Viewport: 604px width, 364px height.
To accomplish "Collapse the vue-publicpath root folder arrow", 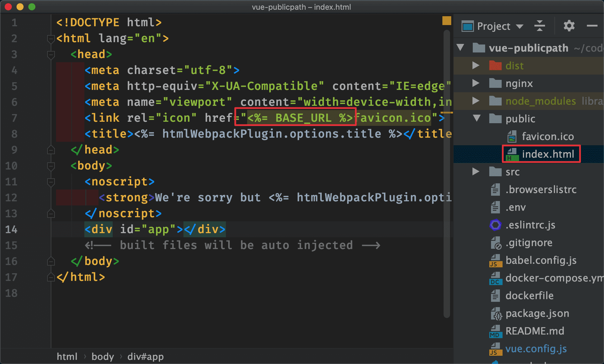I will pos(460,47).
